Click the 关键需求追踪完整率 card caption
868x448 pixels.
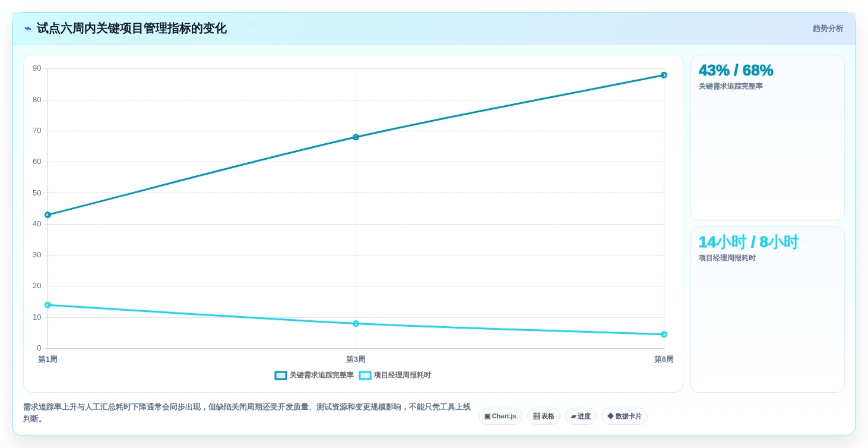pos(731,86)
